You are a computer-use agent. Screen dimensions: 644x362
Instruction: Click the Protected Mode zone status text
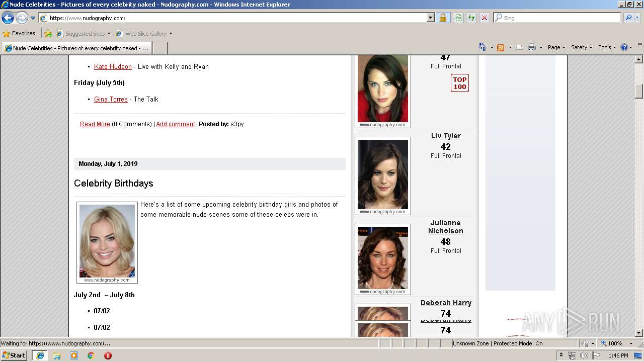point(498,343)
